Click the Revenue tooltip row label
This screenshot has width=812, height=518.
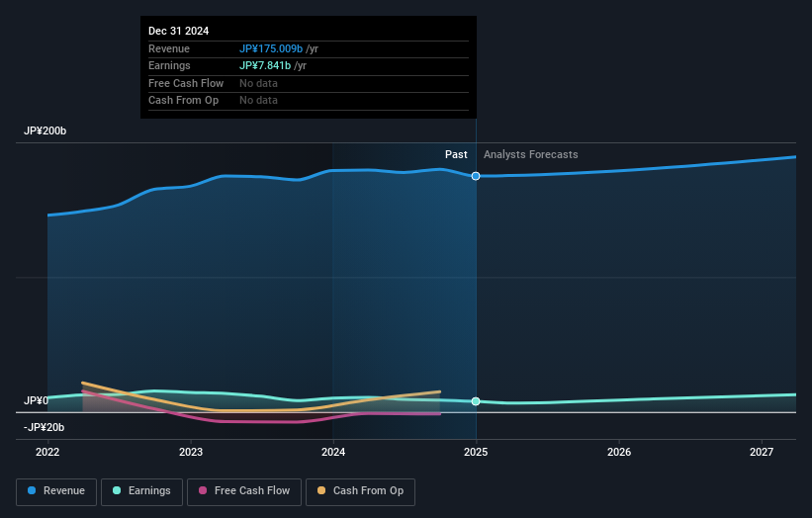(x=169, y=48)
